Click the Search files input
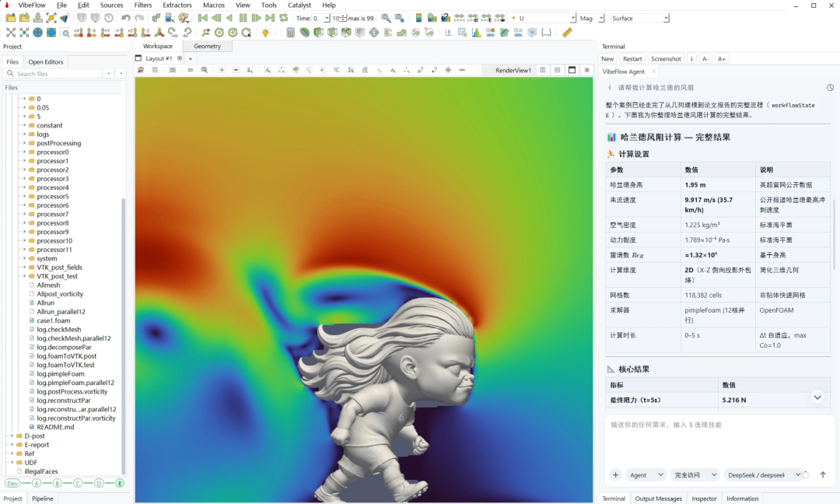The image size is (840, 504). 54,73
